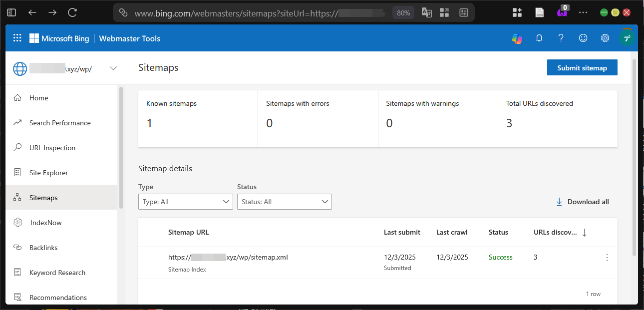Open the sitemap.xml URL link
The height and width of the screenshot is (310, 644).
(228, 257)
